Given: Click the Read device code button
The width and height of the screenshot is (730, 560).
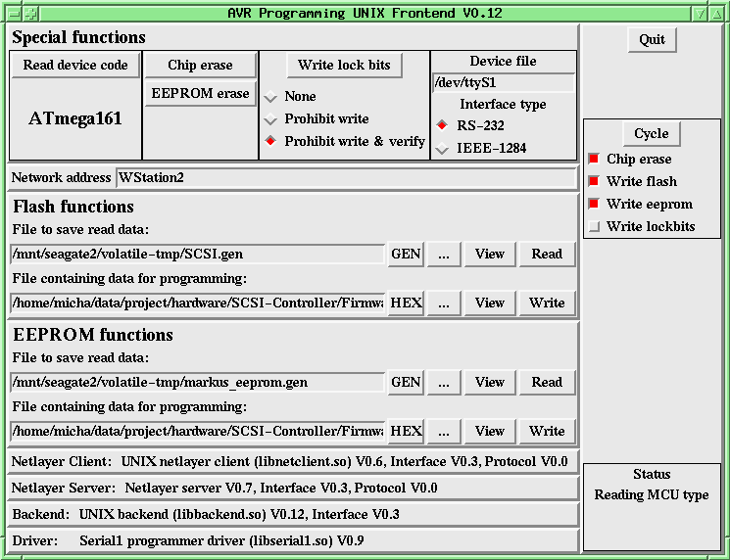Looking at the screenshot, I should 74,65.
